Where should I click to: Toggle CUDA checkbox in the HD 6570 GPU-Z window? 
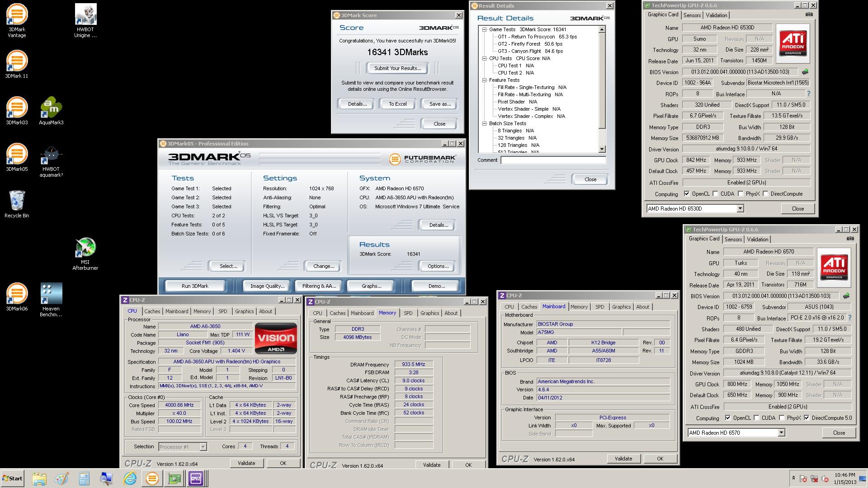pos(756,418)
